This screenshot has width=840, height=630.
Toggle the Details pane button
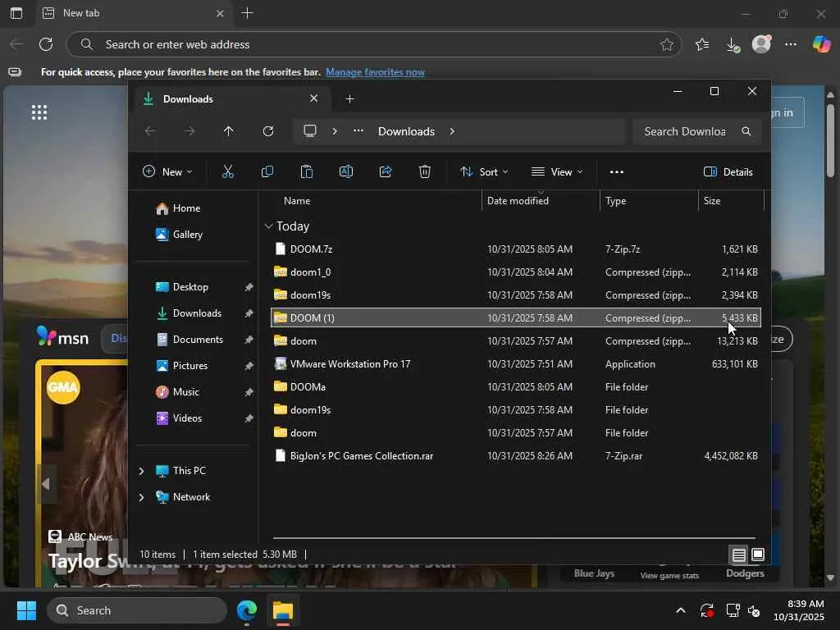coord(728,171)
